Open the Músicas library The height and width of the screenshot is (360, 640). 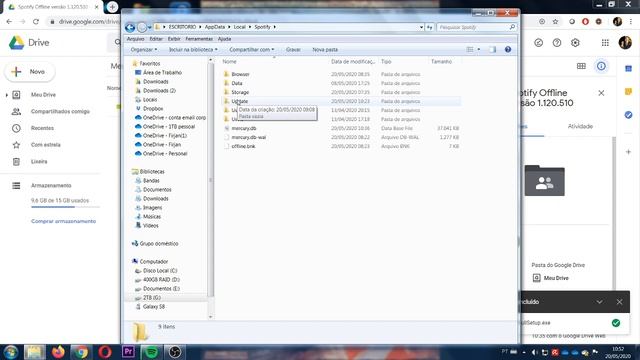coord(152,217)
